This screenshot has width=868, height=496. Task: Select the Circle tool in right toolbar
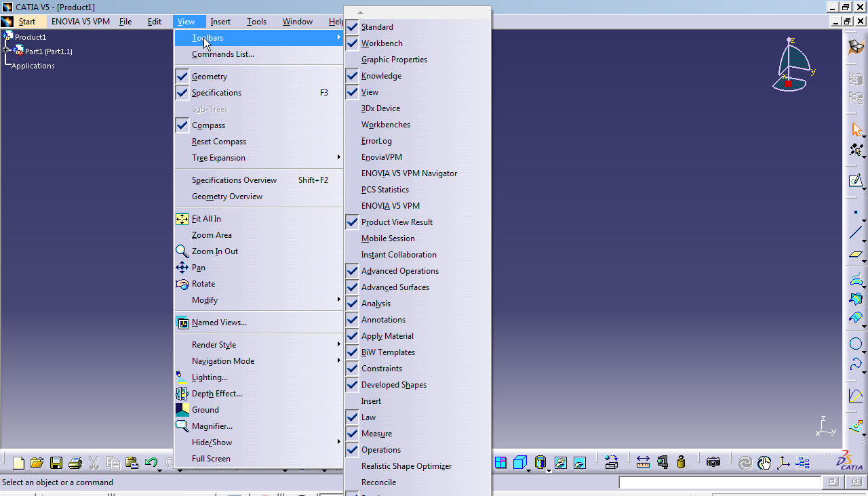coord(856,344)
